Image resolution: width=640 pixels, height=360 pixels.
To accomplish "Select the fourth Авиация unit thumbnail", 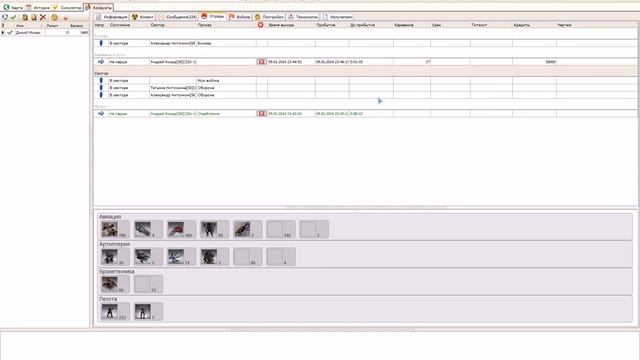I will pos(209,229).
